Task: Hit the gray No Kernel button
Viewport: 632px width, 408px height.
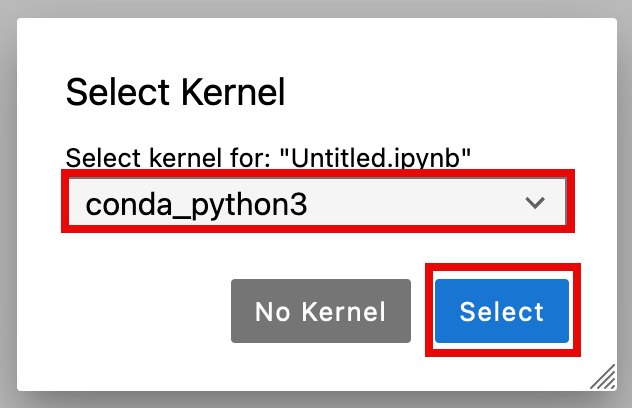Action: point(320,311)
